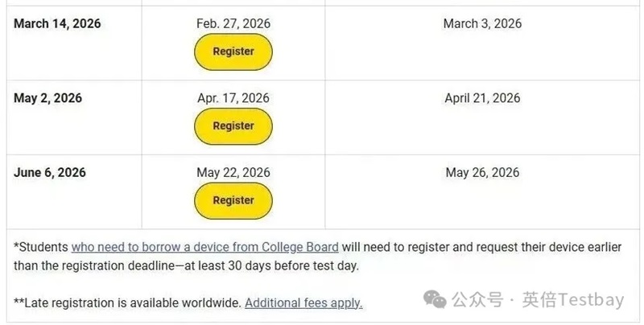This screenshot has height=325, width=644.
Task: Click the 公众号 label in the watermark
Action: click(477, 300)
